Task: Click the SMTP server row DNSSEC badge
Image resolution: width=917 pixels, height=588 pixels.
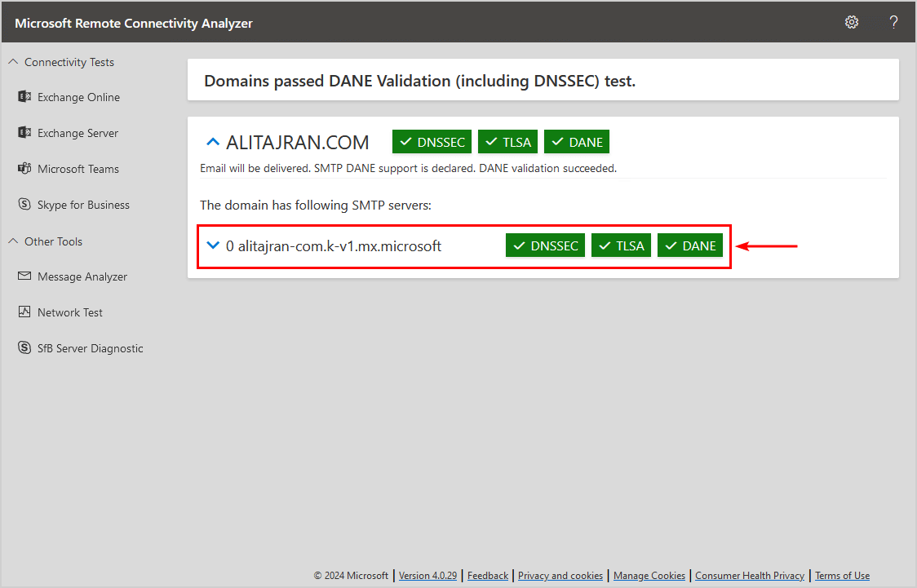Action: point(545,245)
